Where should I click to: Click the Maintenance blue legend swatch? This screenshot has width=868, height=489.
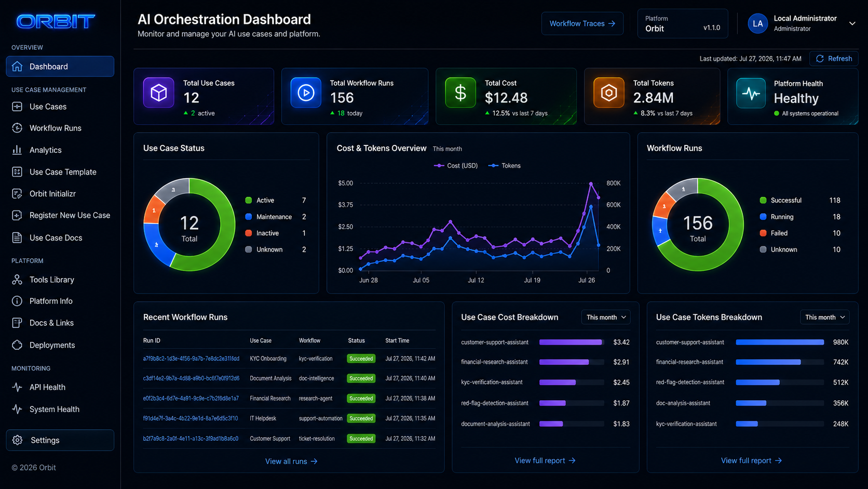pos(249,217)
